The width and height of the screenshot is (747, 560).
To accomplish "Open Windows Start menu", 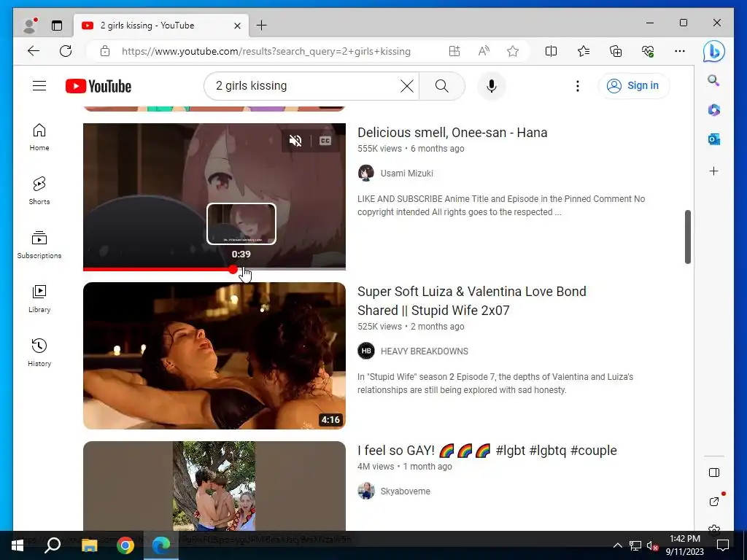I will [x=18, y=545].
